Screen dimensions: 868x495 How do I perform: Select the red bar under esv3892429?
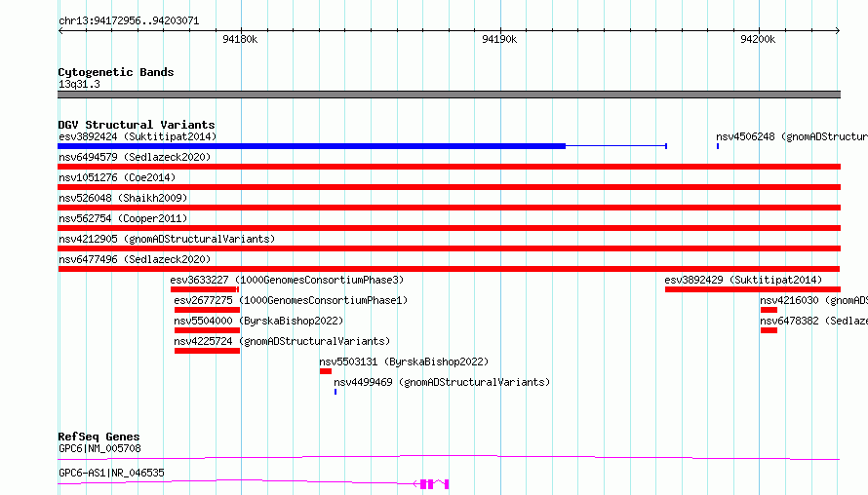pos(753,289)
